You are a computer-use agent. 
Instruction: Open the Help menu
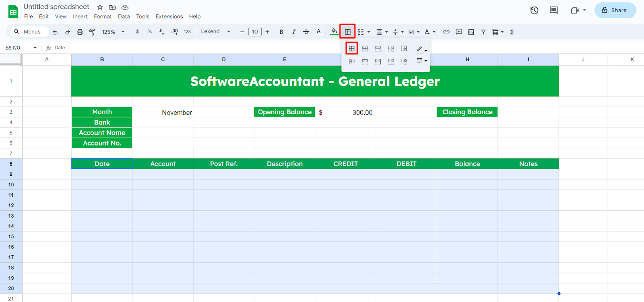click(x=195, y=16)
